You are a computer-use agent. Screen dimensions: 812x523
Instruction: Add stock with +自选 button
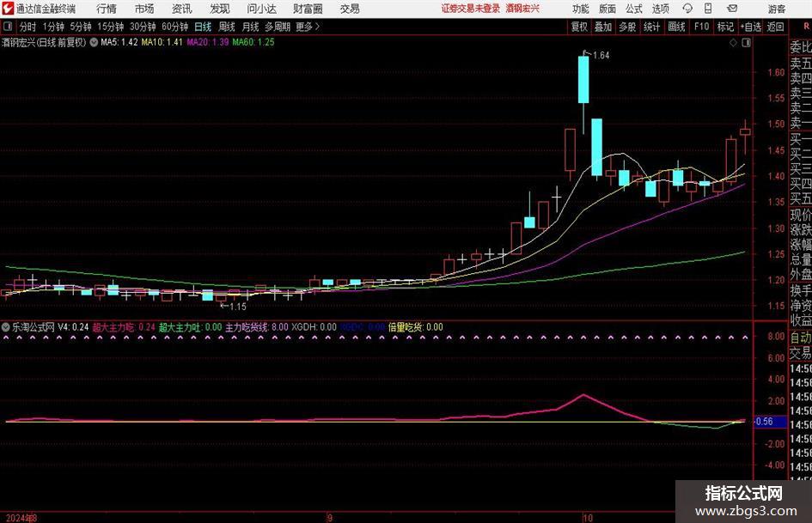[x=750, y=27]
